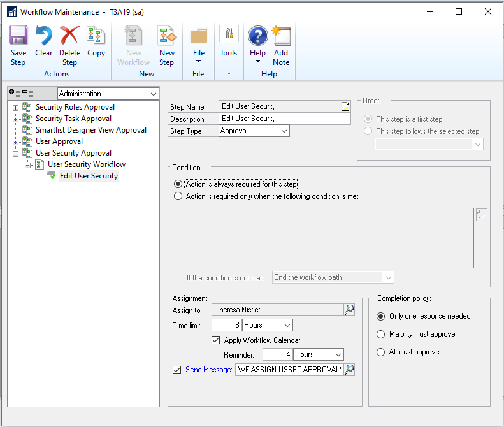
Task: Toggle the Send Message checkbox
Action: click(x=176, y=370)
